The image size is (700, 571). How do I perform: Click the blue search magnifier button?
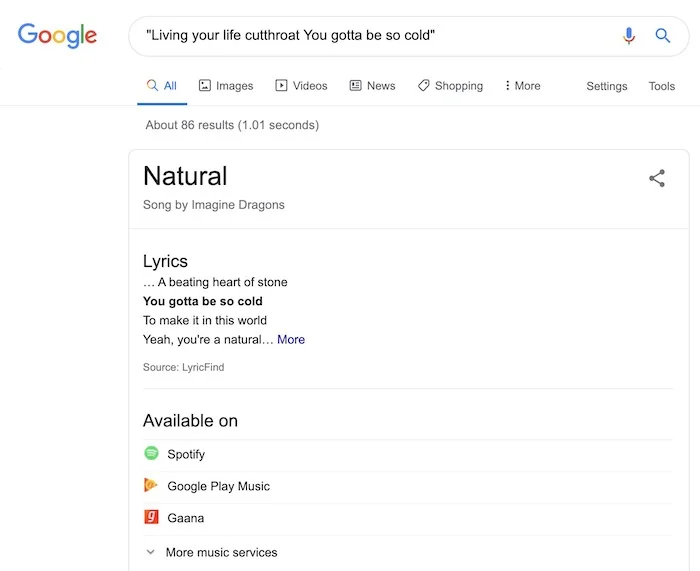(662, 35)
